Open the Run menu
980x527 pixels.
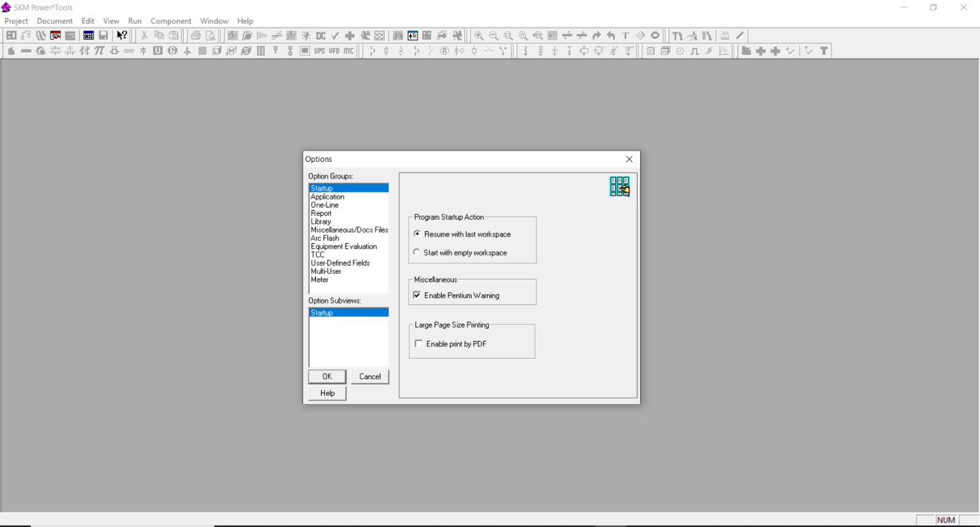[135, 21]
